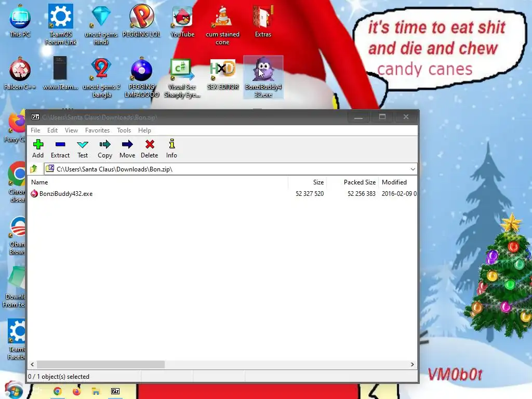Select the BonziBuddy432.exe file row
Screen dimensions: 532x399
(223, 194)
